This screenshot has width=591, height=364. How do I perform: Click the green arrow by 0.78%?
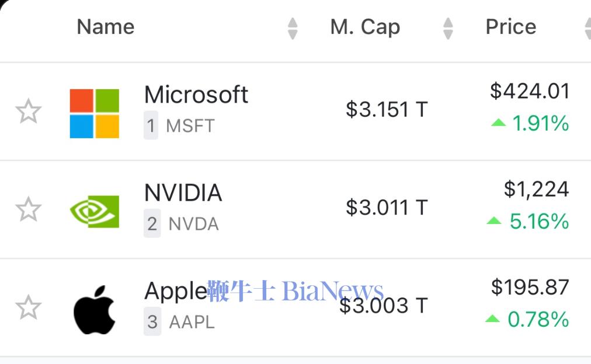[x=492, y=319]
